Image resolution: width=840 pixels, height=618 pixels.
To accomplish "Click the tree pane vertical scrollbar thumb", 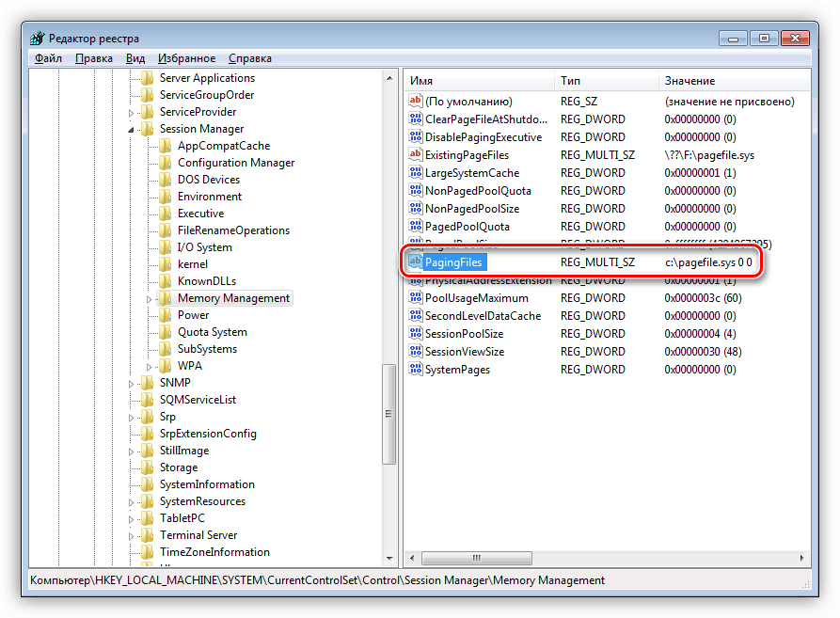I will [x=388, y=414].
